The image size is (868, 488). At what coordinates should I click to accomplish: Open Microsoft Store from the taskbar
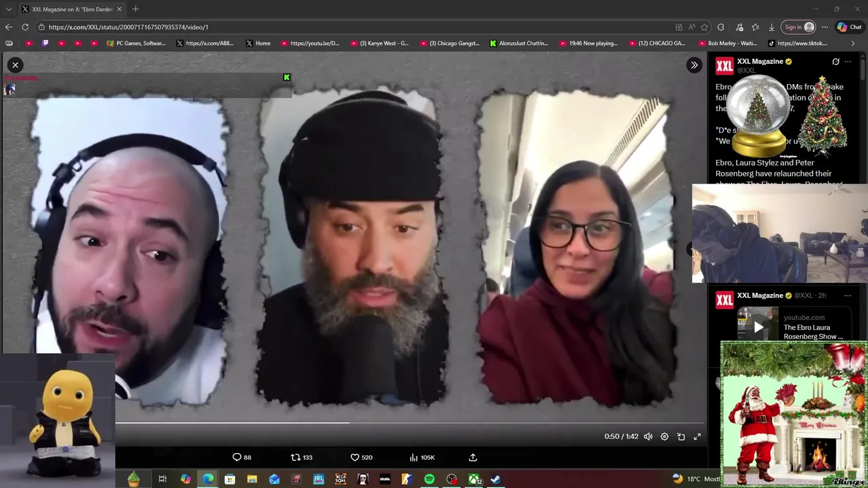pyautogui.click(x=230, y=479)
